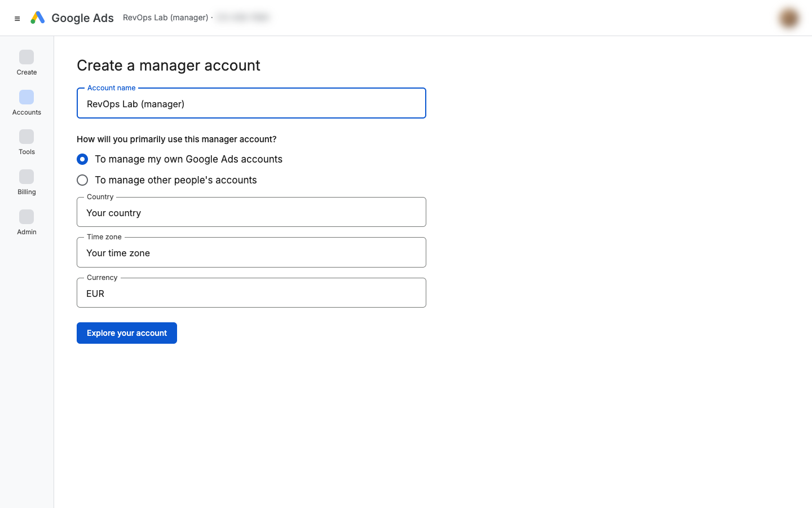Image resolution: width=812 pixels, height=508 pixels.
Task: Open the Country dropdown
Action: 251,212
